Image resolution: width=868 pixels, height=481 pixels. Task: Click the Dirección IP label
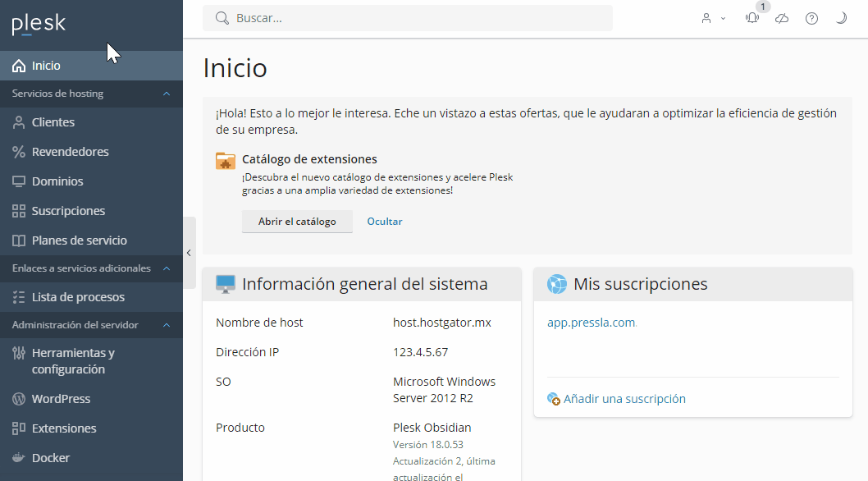pyautogui.click(x=248, y=352)
